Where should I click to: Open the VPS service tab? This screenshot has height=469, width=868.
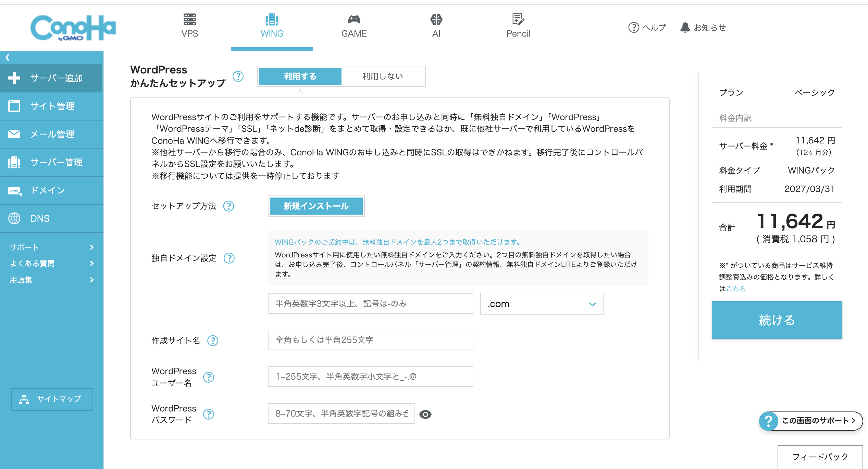[189, 26]
